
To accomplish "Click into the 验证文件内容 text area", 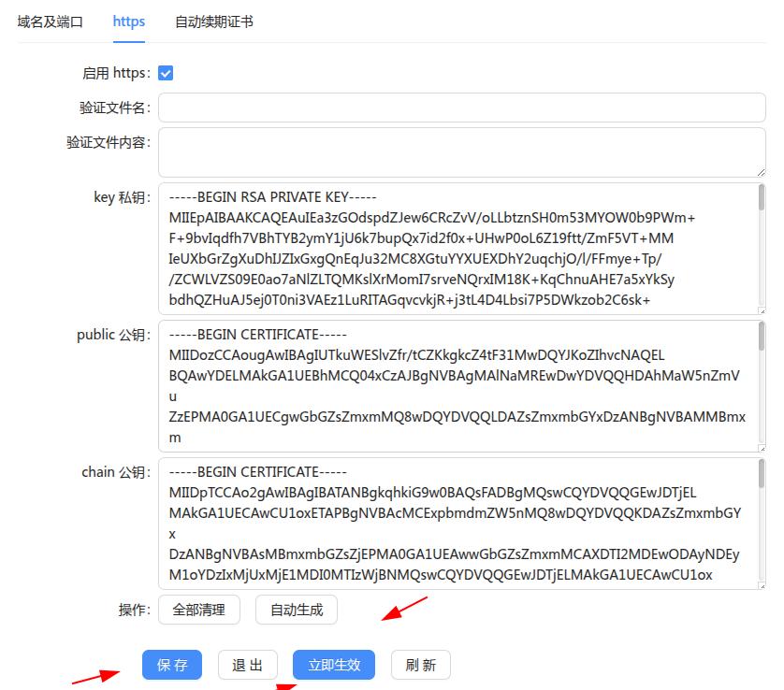I will click(x=461, y=152).
